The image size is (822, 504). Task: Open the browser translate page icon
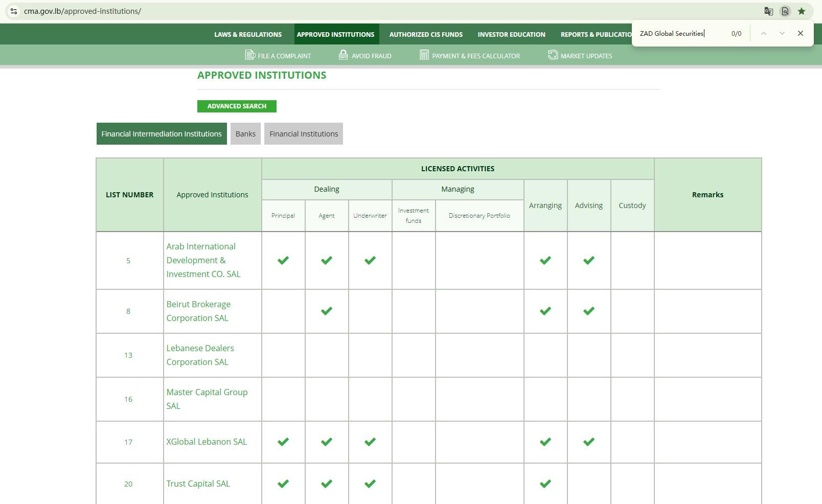tap(768, 11)
